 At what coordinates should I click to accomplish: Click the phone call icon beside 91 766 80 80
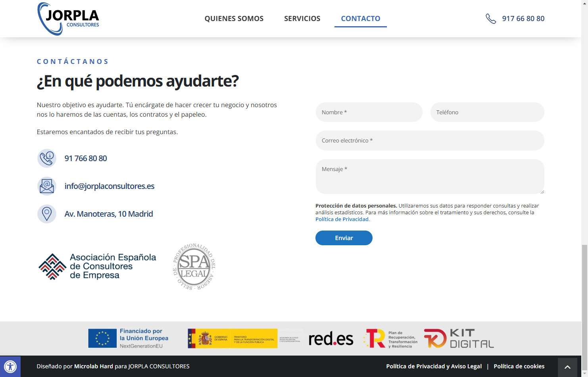coord(47,158)
